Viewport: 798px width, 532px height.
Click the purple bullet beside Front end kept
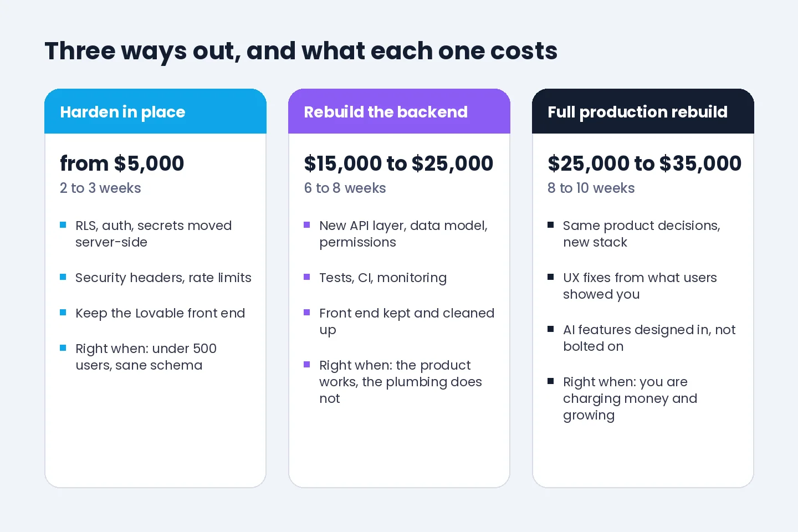(307, 313)
